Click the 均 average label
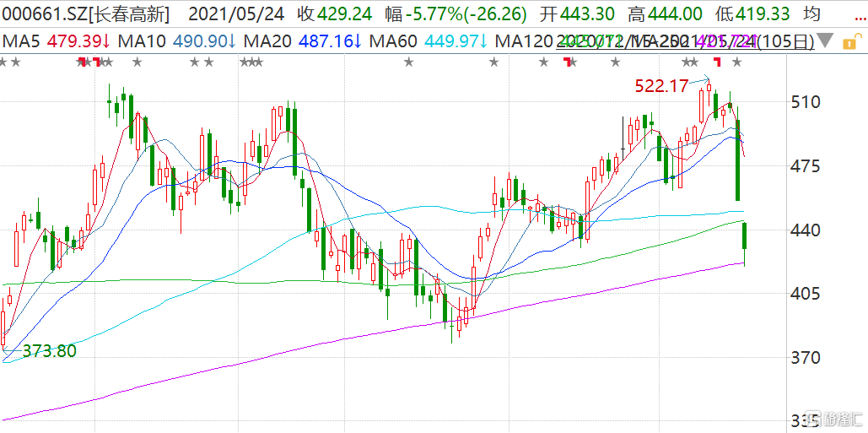 click(811, 15)
